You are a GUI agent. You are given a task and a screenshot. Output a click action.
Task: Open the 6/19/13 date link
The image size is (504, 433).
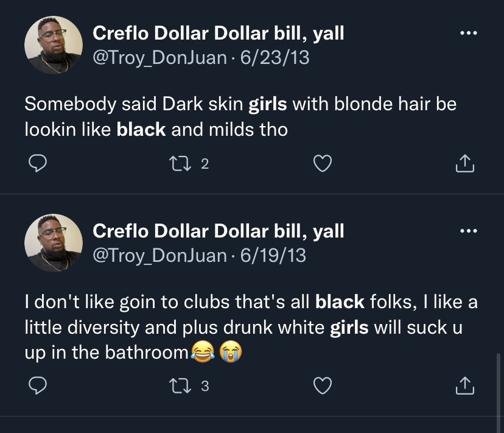273,255
